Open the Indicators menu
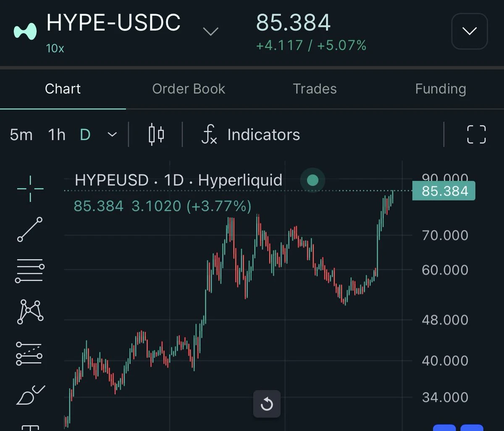 [x=263, y=135]
